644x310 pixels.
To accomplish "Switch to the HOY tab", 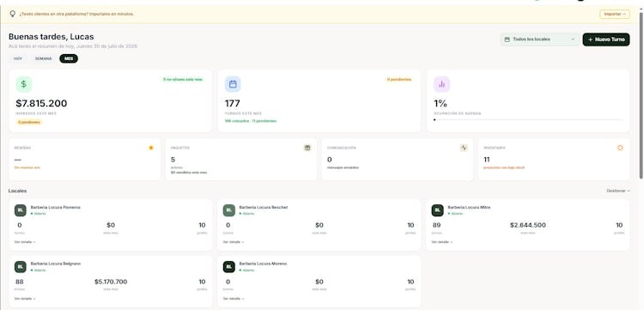I will pyautogui.click(x=18, y=58).
